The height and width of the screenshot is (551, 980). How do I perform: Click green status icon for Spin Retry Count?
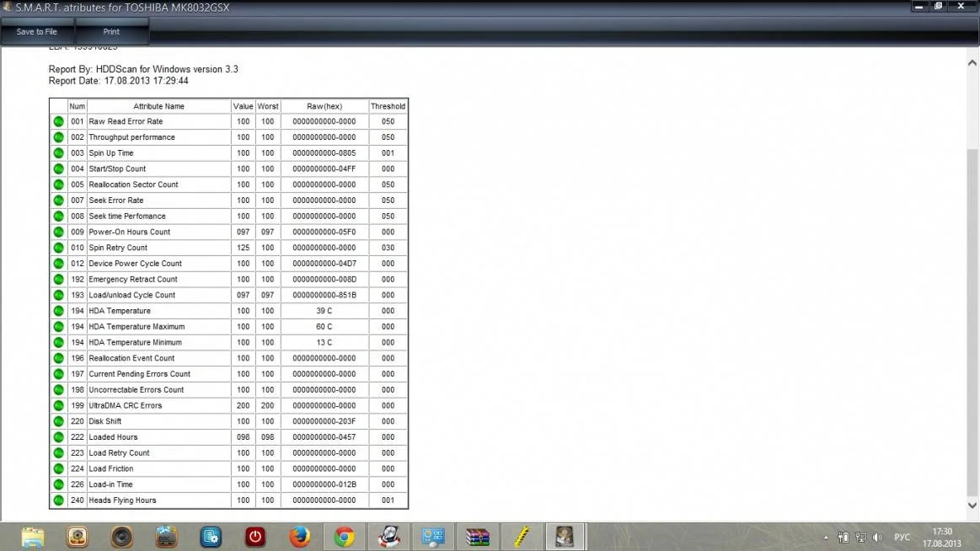point(59,248)
